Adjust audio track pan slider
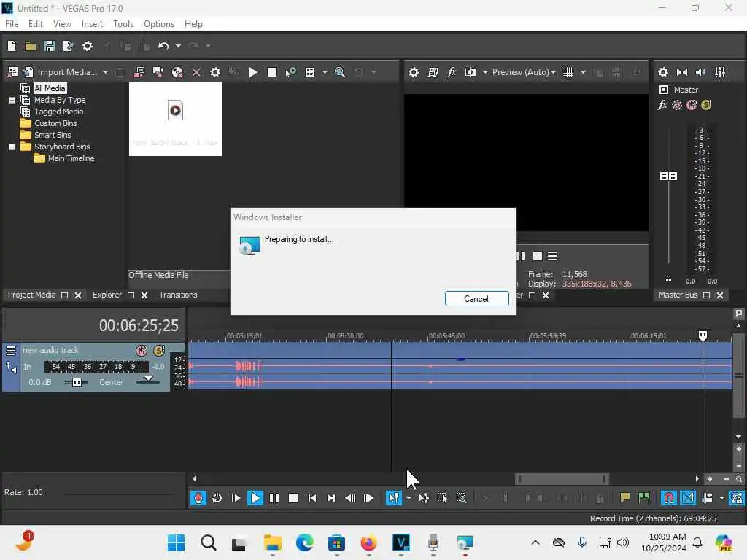 pos(148,379)
